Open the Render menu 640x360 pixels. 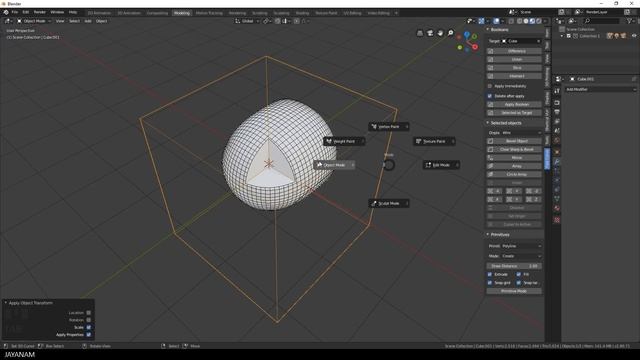point(40,12)
